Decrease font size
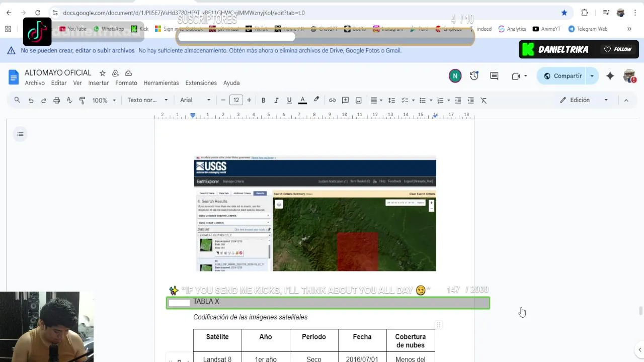Screen dimensions: 644x362 coord(223,100)
